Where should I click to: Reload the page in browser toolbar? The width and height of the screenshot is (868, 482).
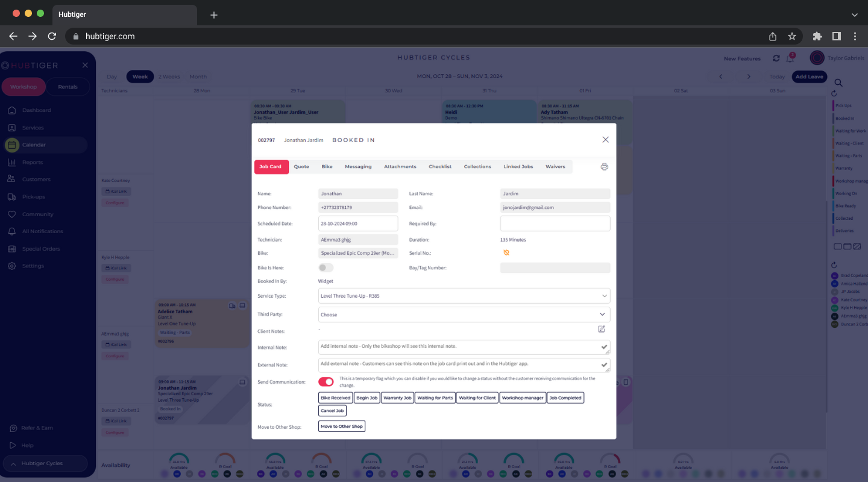[x=52, y=36]
